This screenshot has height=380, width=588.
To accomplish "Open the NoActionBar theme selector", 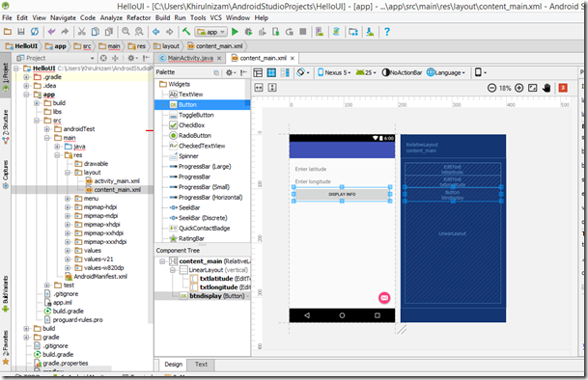I will pyautogui.click(x=402, y=72).
